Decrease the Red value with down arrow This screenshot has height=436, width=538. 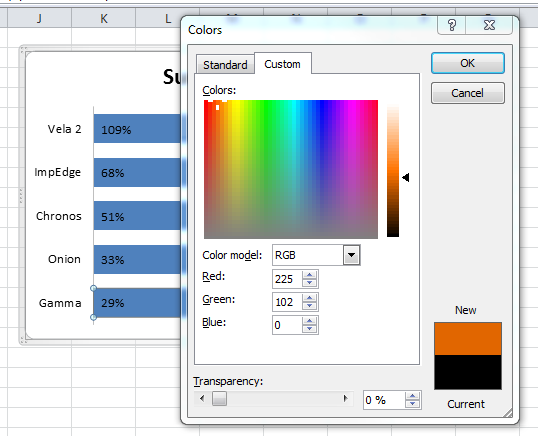[x=309, y=283]
